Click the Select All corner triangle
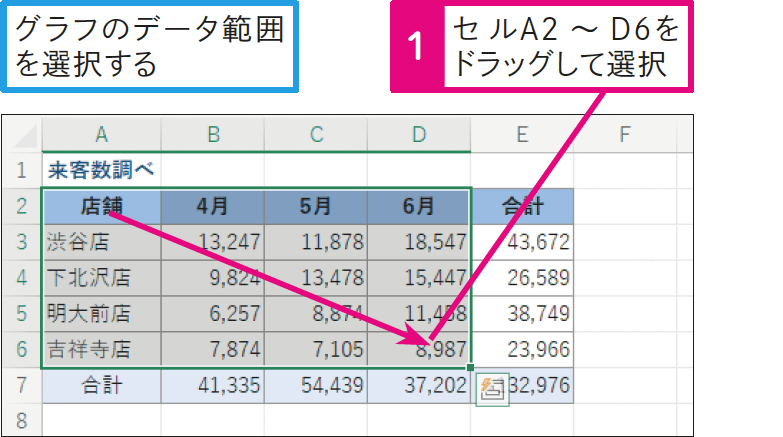 pos(25,135)
